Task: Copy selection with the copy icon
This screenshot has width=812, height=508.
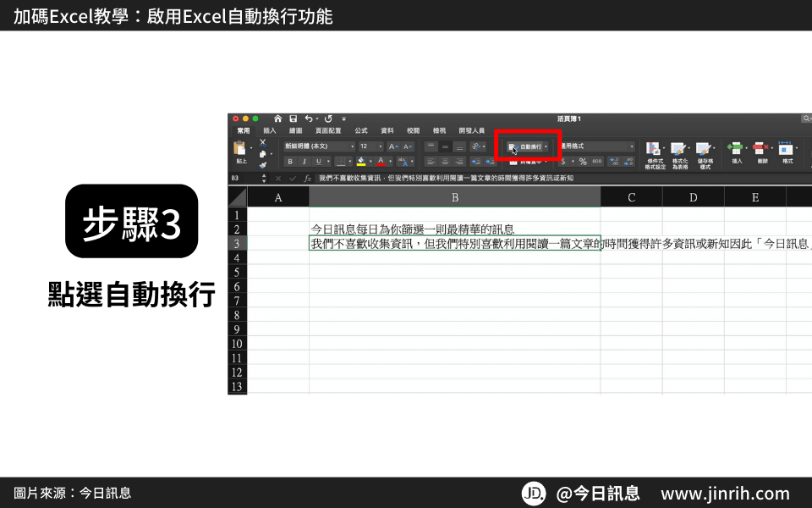Action: pos(262,154)
